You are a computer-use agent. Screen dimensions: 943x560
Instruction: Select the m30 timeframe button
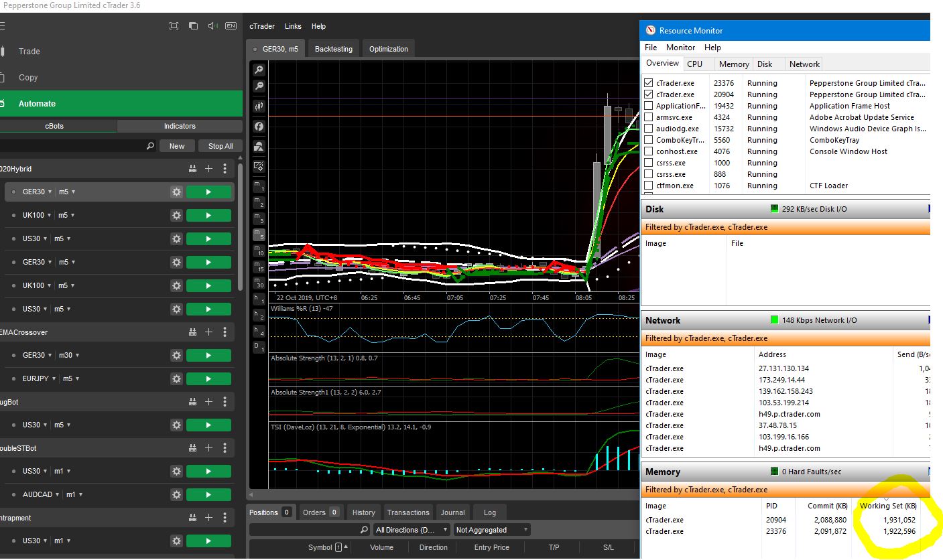coord(259,283)
